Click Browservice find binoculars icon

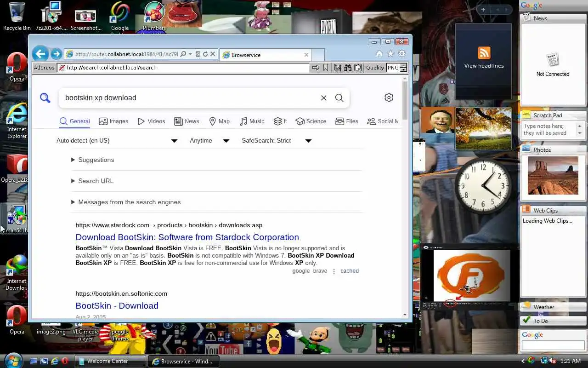tap(348, 68)
